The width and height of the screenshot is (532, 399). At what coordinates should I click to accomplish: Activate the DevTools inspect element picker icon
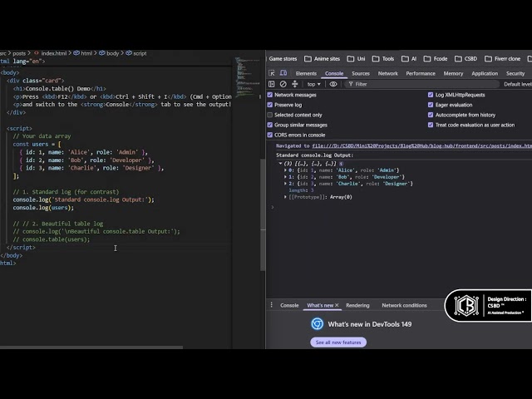coord(272,73)
